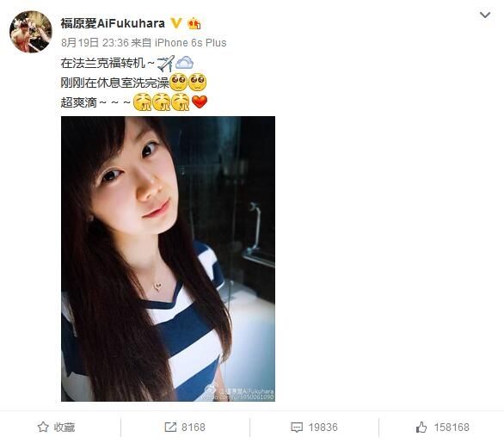This screenshot has height=443, width=504.
Task: Click the comment bubble icon
Action: (x=297, y=428)
